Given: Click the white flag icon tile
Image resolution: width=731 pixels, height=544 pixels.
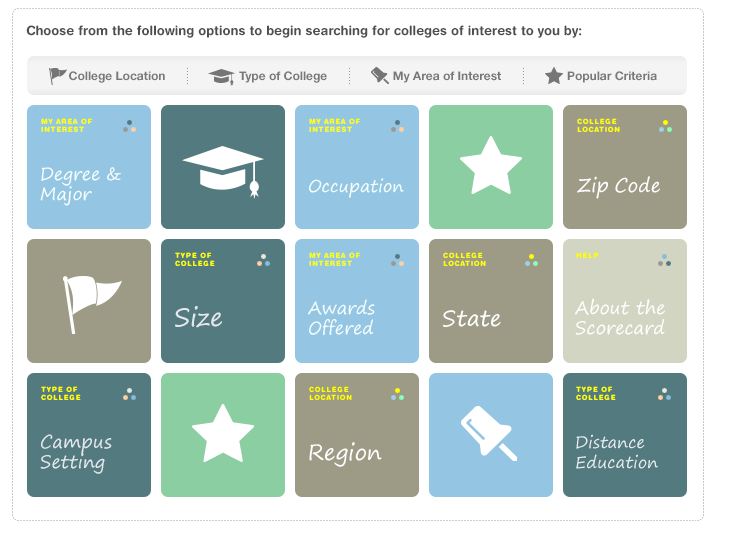Looking at the screenshot, I should tap(89, 301).
